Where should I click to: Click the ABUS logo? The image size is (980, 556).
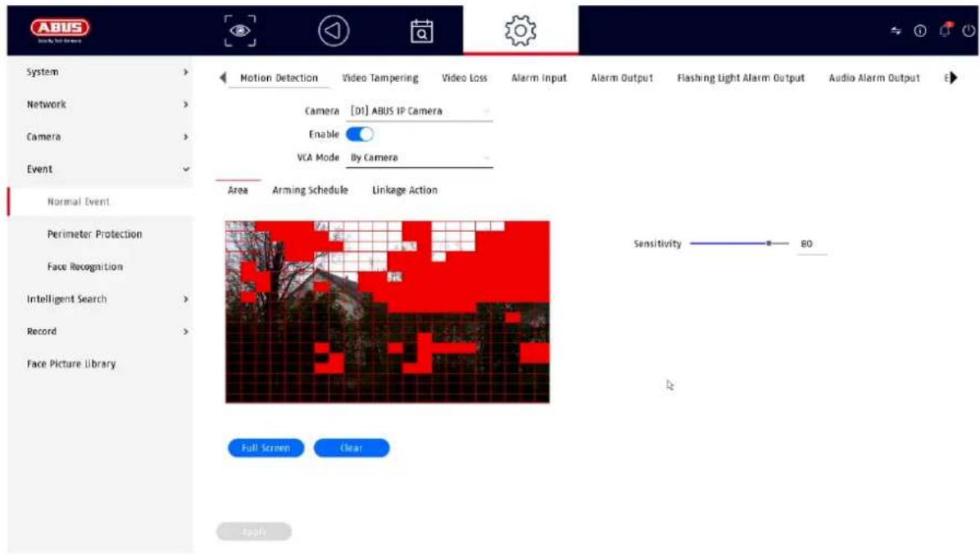pyautogui.click(x=60, y=29)
